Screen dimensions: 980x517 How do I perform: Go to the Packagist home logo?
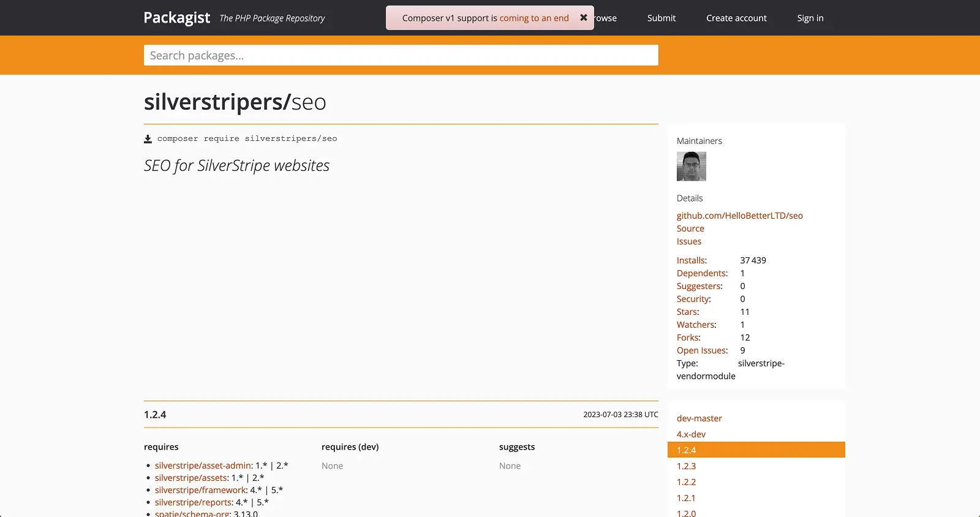pyautogui.click(x=177, y=18)
